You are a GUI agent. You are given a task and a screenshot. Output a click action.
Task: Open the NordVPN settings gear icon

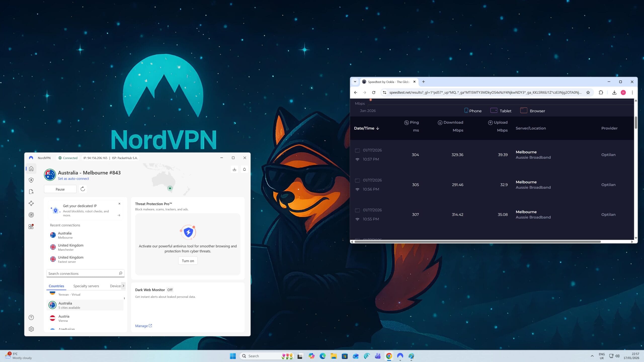31,329
